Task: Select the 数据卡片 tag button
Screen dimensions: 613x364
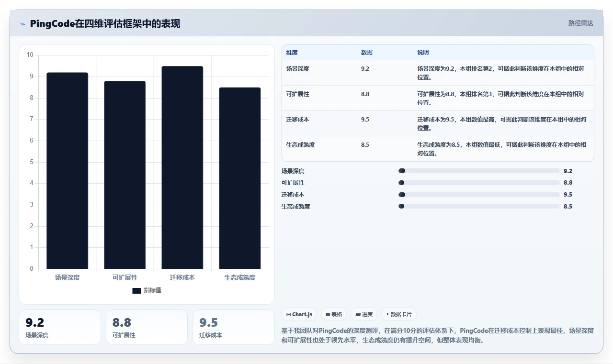Action: [399, 314]
